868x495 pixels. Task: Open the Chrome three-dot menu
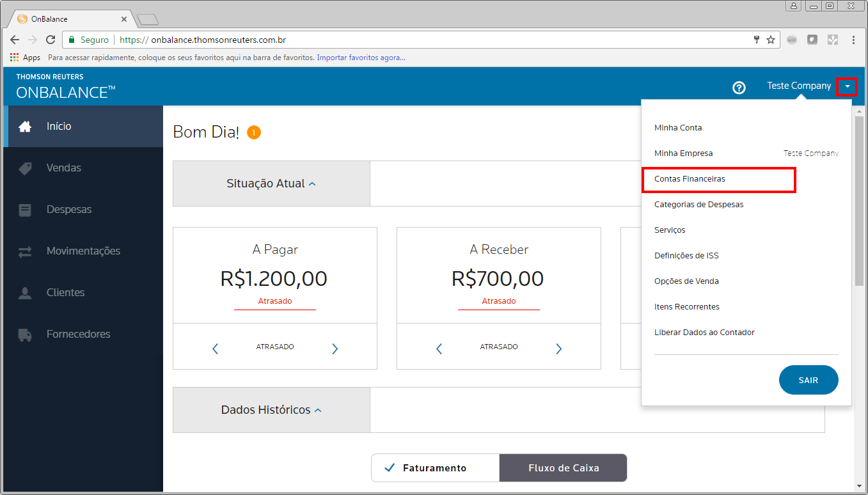(853, 40)
